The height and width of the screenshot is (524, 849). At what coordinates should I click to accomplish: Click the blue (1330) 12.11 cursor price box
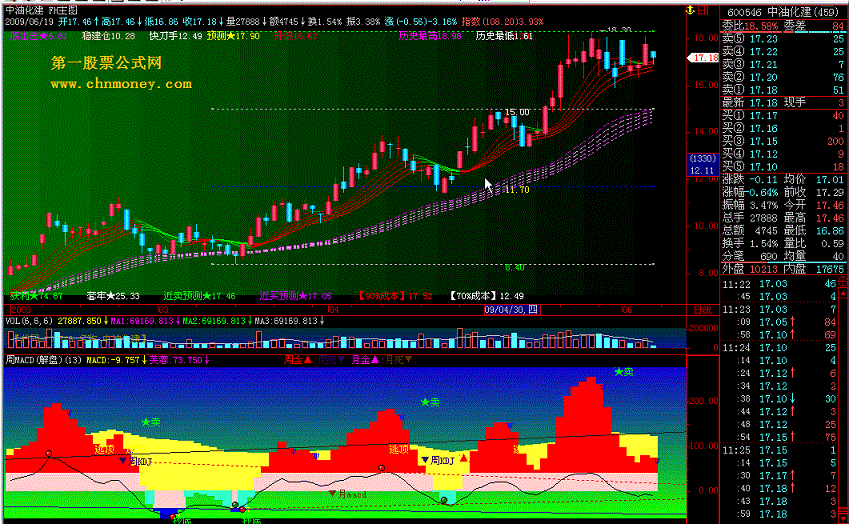coord(702,165)
